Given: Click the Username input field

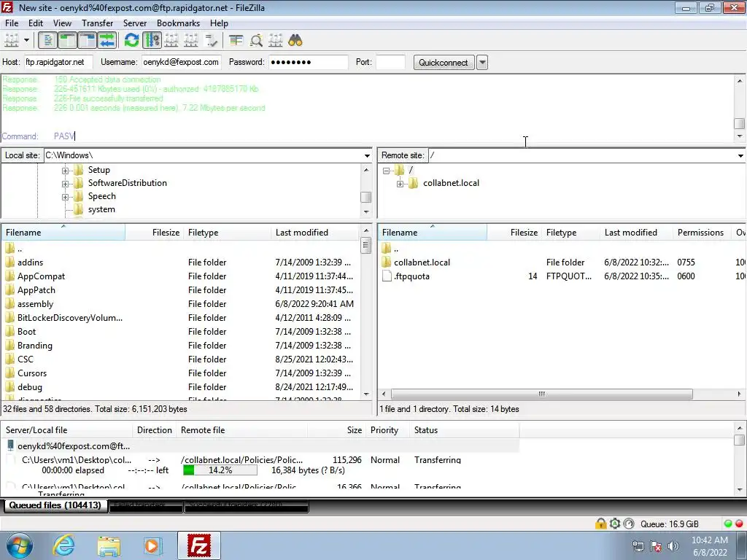Looking at the screenshot, I should pyautogui.click(x=181, y=62).
